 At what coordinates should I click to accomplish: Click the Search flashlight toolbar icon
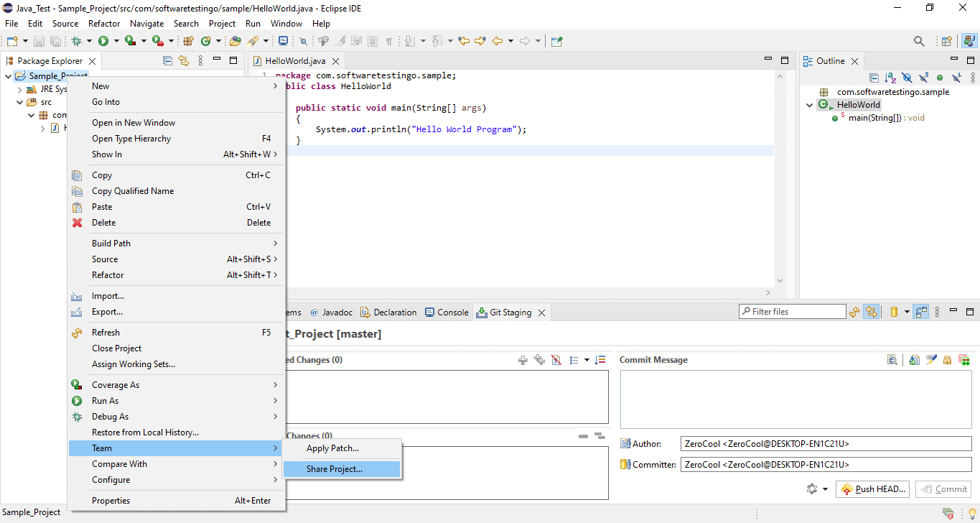[x=253, y=41]
